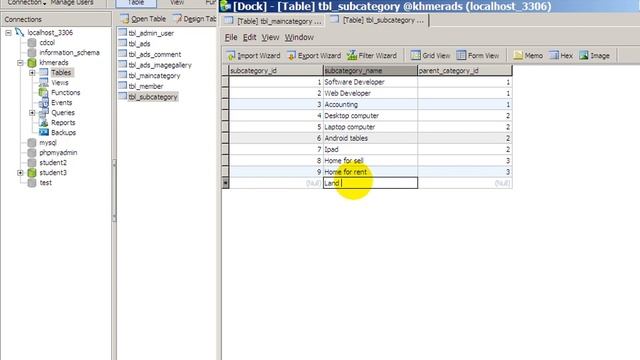Click the localhost_3306 connection icon
This screenshot has width=640, height=360.
click(x=19, y=32)
